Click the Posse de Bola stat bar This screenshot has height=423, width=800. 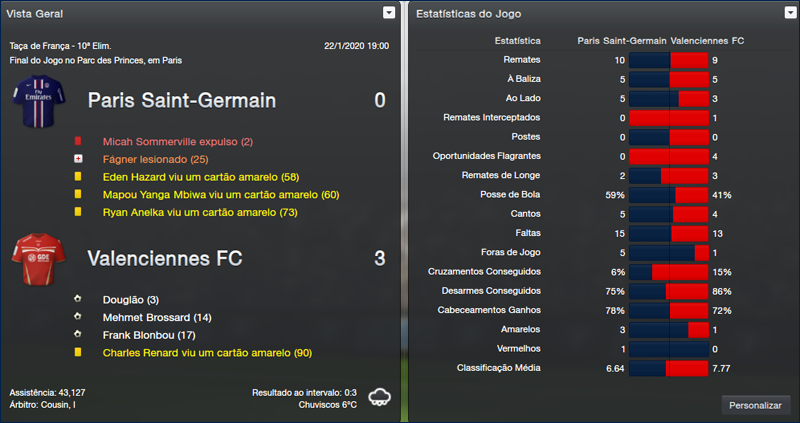tap(669, 195)
